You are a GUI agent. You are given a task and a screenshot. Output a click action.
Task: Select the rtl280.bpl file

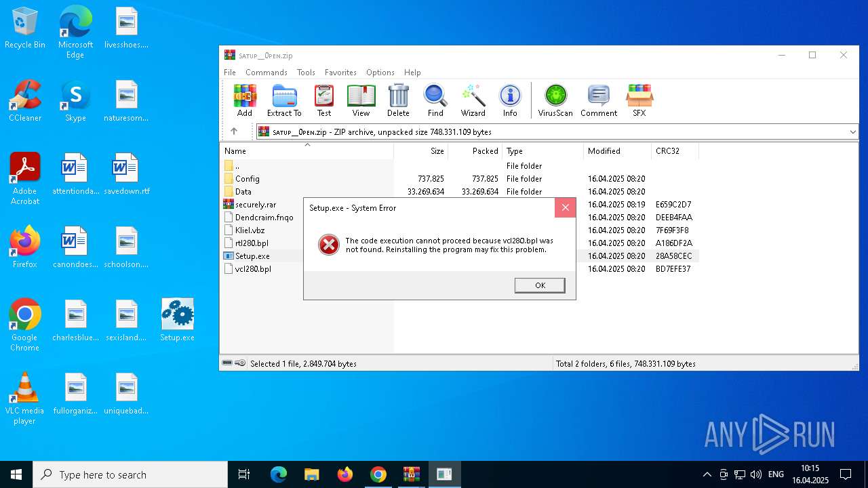click(252, 243)
